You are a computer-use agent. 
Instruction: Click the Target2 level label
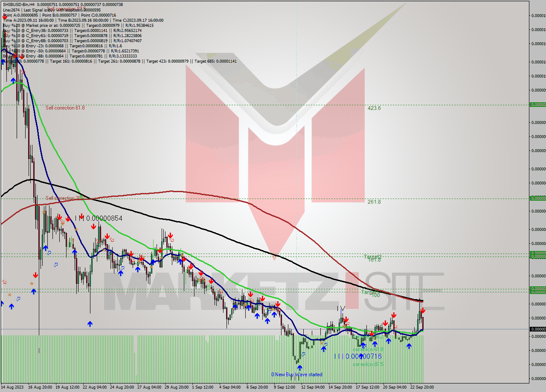(372, 257)
